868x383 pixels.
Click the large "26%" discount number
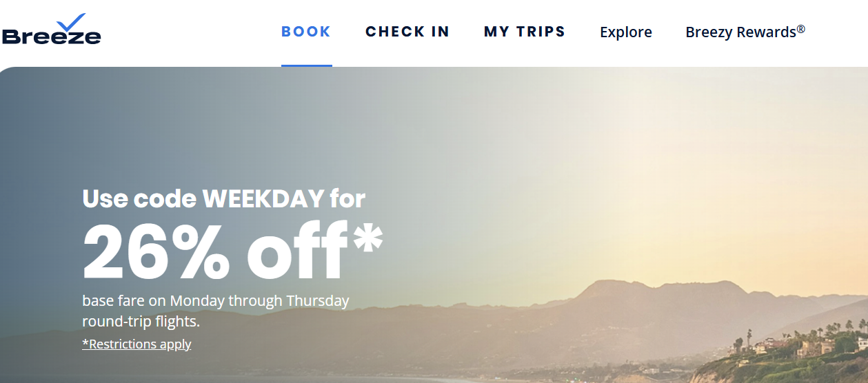[x=157, y=252]
